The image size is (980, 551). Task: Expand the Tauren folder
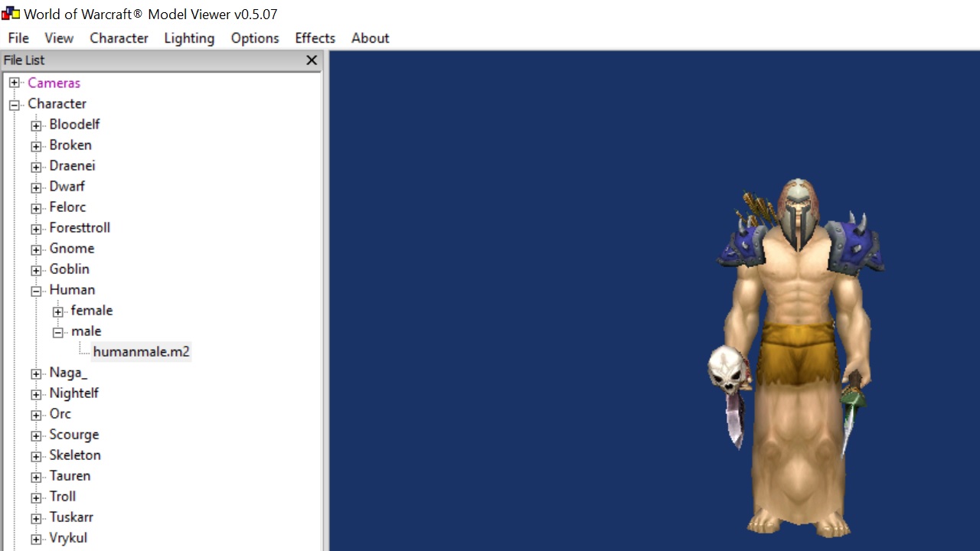point(36,476)
